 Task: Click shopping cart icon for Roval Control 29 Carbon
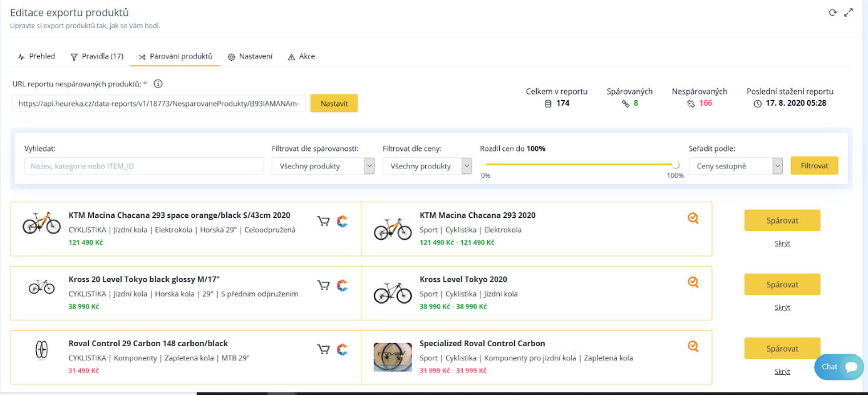click(x=323, y=349)
